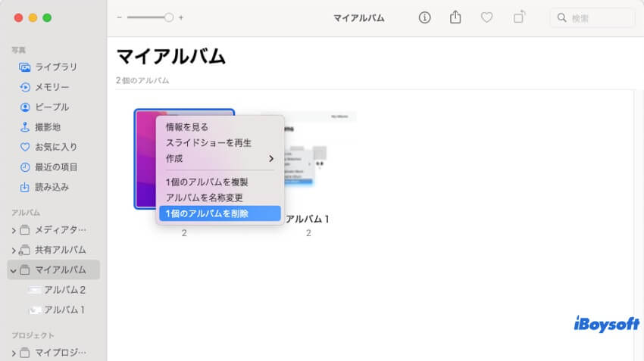Click the メディアタイプ folder icon
The width and height of the screenshot is (644, 361).
(25, 230)
